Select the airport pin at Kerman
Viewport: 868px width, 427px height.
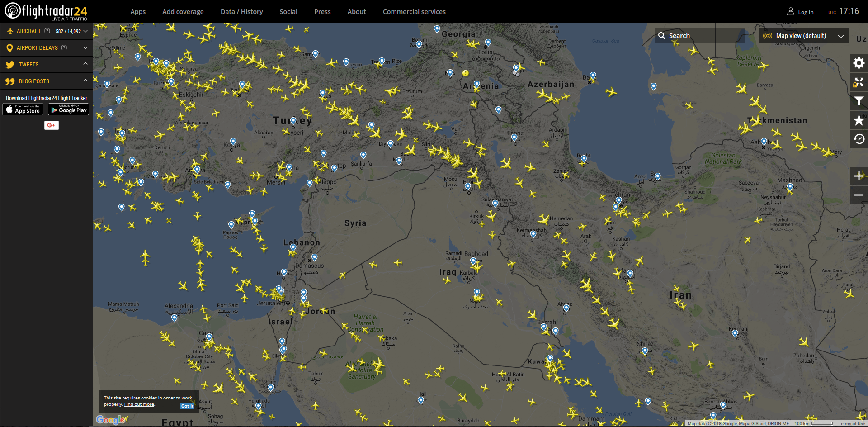point(735,333)
